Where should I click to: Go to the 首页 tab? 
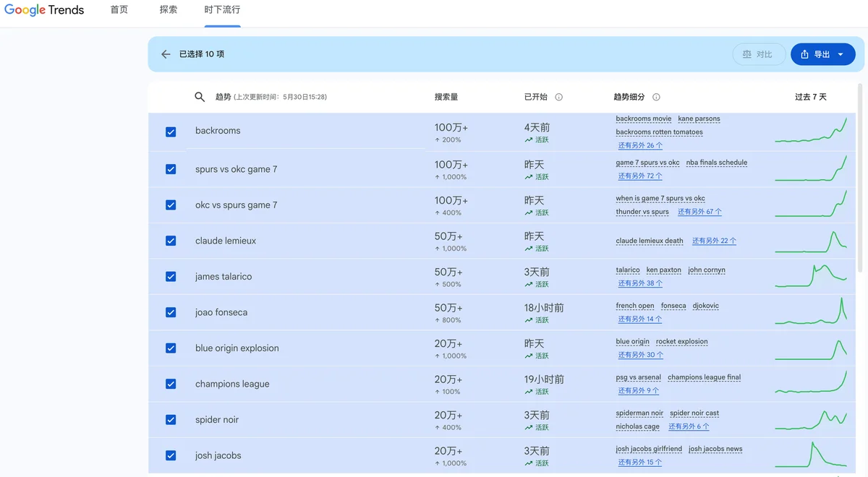(119, 10)
